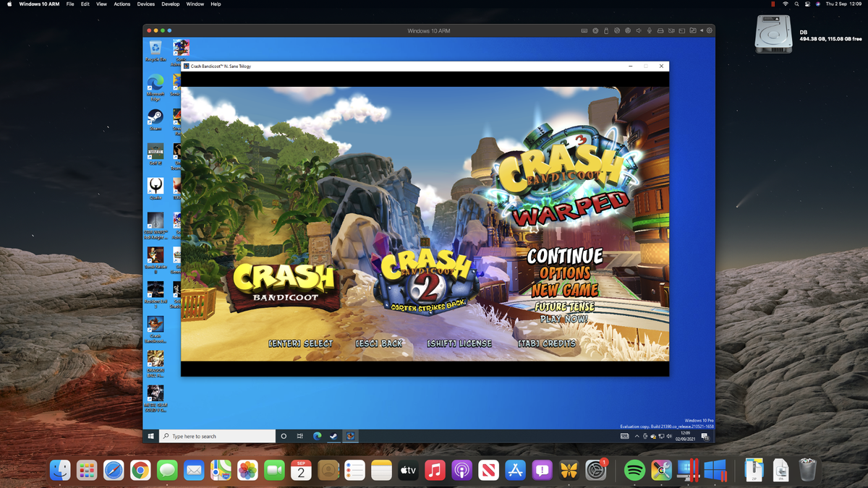
Task: Open the DB disk on Mac desktop
Action: [x=774, y=34]
